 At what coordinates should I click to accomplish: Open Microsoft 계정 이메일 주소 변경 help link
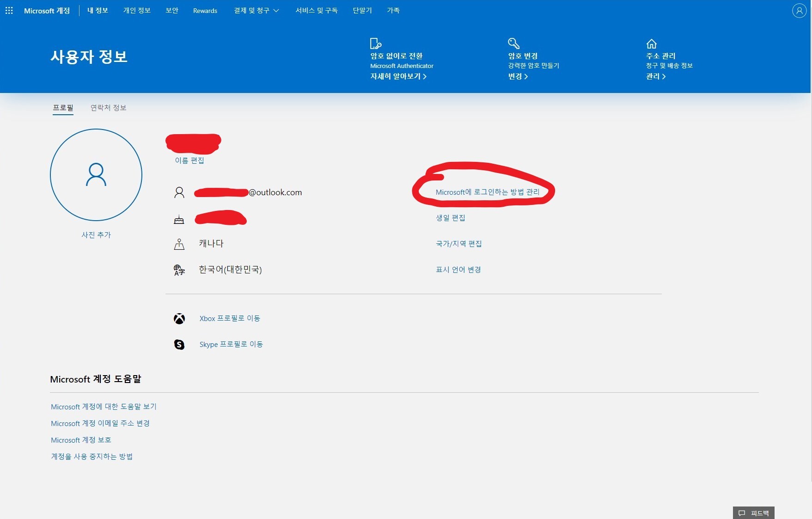[x=100, y=424]
